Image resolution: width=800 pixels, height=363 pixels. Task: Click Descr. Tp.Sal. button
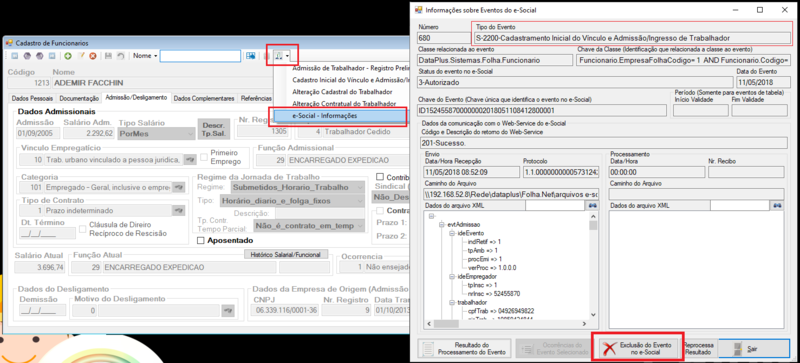tap(213, 130)
